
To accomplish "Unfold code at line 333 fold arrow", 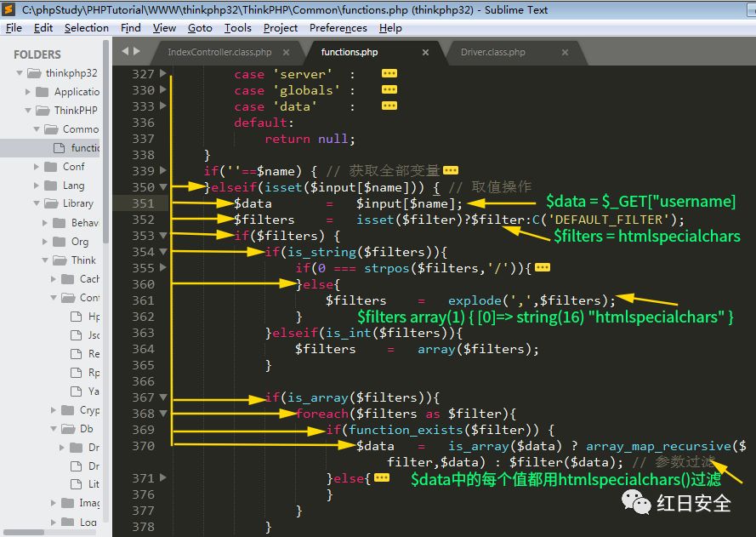I will 163,106.
